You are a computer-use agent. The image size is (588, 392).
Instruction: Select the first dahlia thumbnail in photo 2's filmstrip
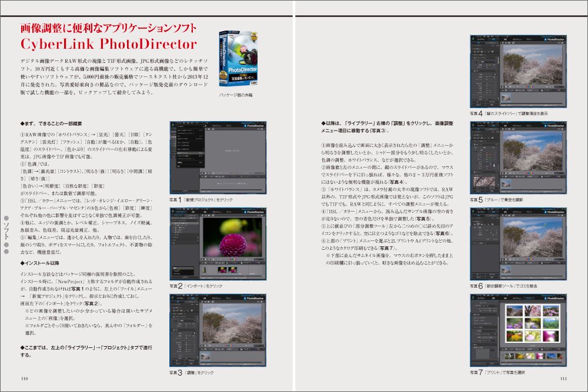pos(222,270)
